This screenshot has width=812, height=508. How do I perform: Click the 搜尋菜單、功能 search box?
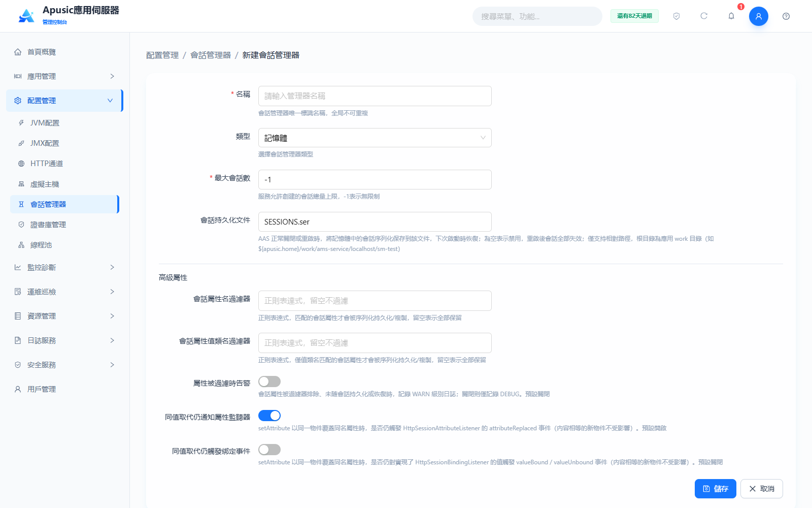pos(537,16)
